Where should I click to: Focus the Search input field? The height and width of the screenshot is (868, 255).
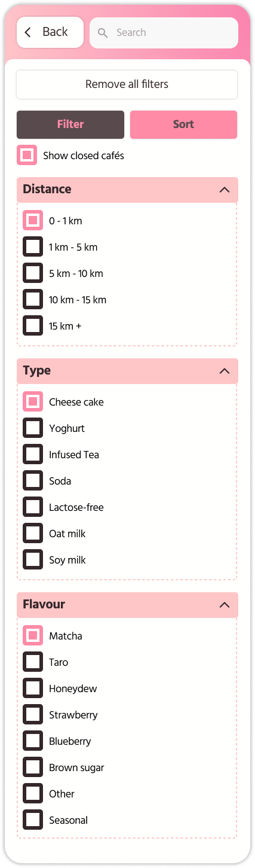coord(164,33)
